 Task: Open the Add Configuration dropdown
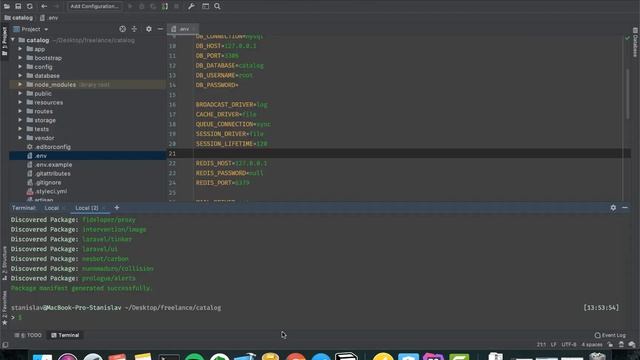tap(94, 6)
